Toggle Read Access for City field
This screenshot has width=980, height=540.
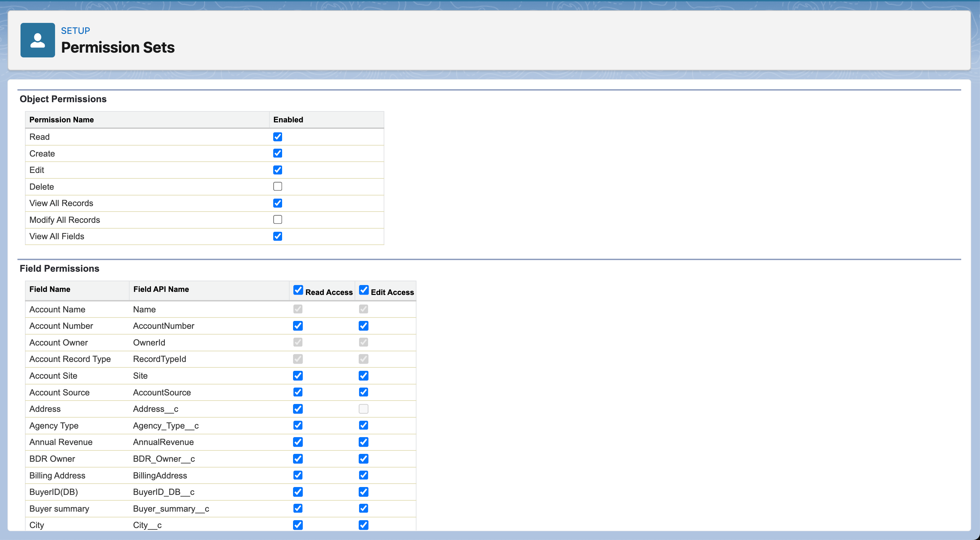298,525
